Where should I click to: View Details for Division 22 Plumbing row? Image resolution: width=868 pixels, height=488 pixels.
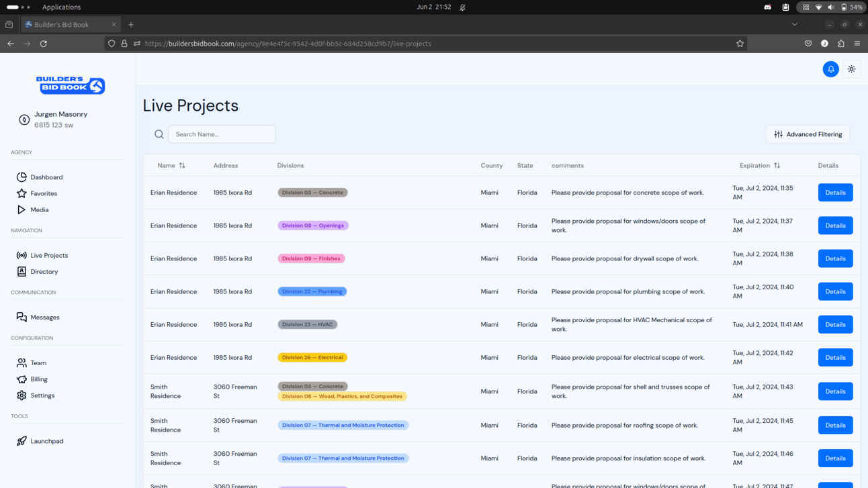point(835,291)
